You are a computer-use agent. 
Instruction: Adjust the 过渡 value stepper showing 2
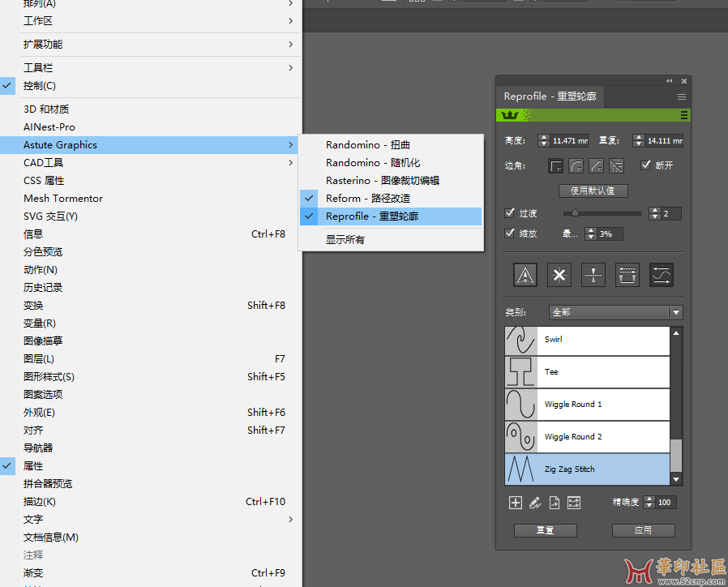[655, 213]
